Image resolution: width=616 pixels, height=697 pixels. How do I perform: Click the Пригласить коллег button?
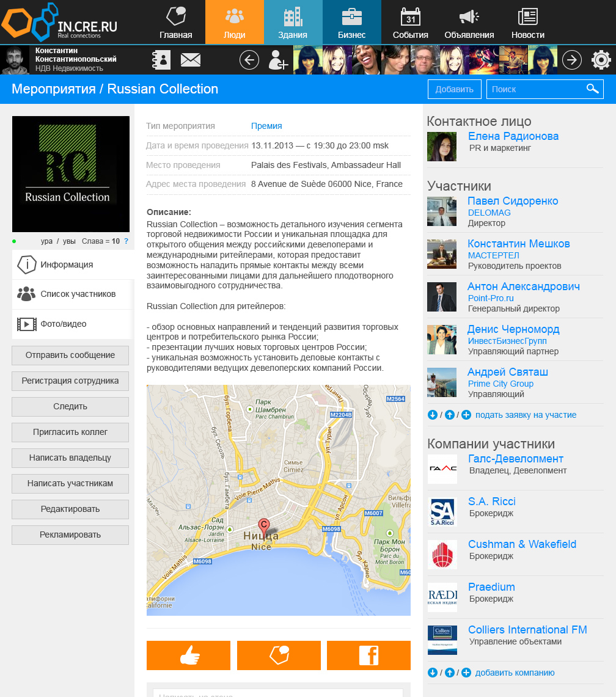click(x=70, y=432)
